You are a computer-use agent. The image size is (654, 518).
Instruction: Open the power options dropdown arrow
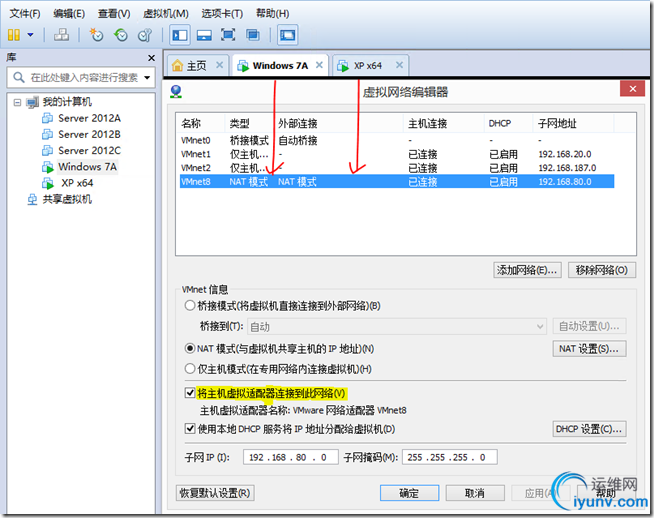[30, 35]
